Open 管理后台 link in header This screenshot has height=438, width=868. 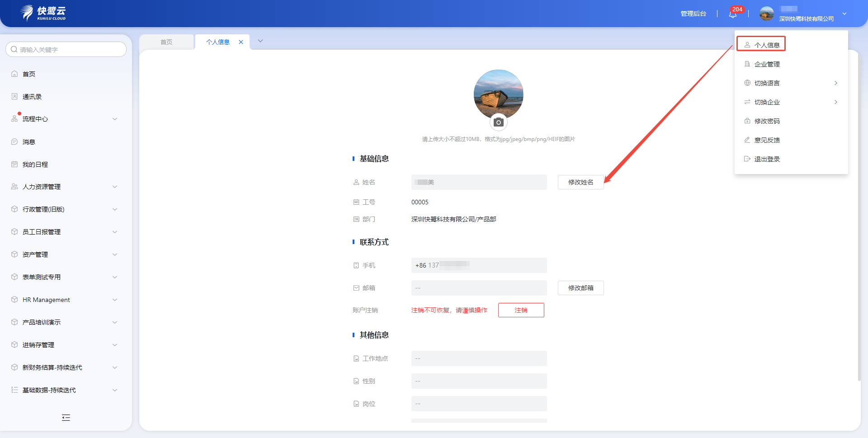(693, 14)
